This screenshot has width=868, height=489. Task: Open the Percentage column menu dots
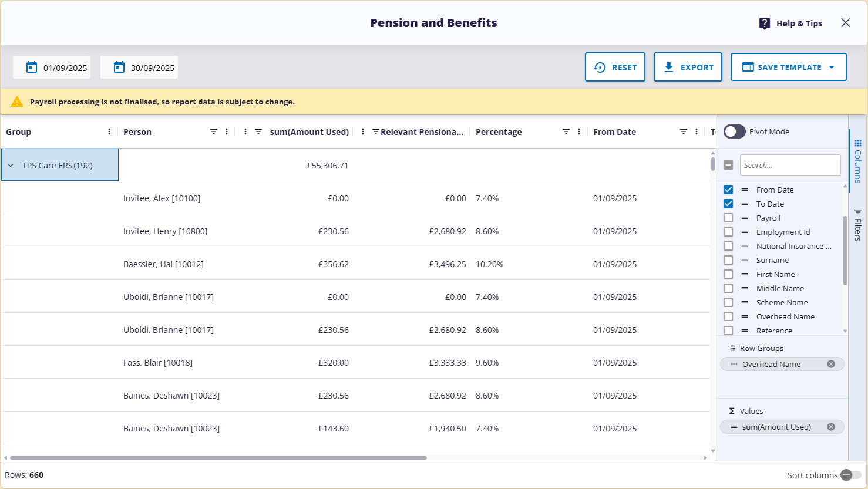[x=579, y=132]
